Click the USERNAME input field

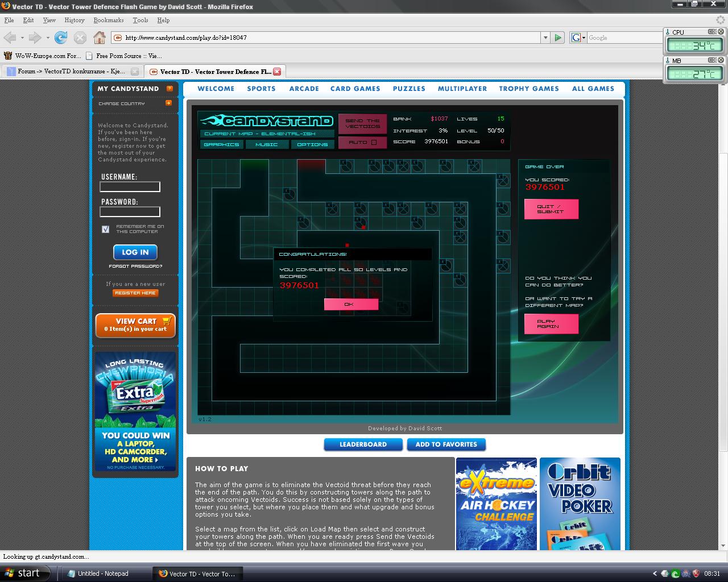pyautogui.click(x=130, y=187)
